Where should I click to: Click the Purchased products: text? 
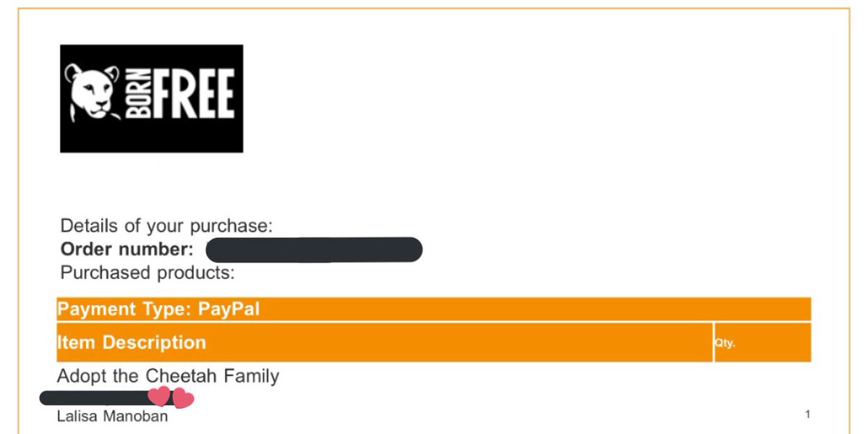[x=148, y=273]
